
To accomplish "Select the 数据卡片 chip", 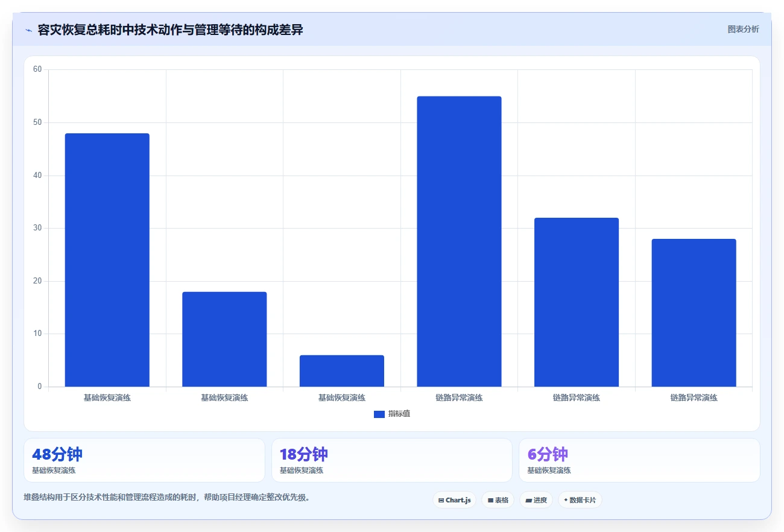I will click(580, 500).
